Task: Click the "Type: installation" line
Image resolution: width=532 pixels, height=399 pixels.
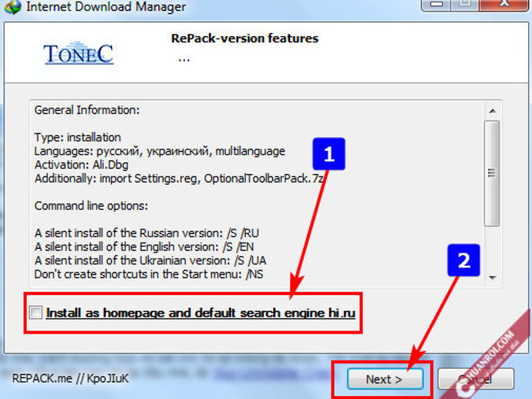Action: coord(78,137)
